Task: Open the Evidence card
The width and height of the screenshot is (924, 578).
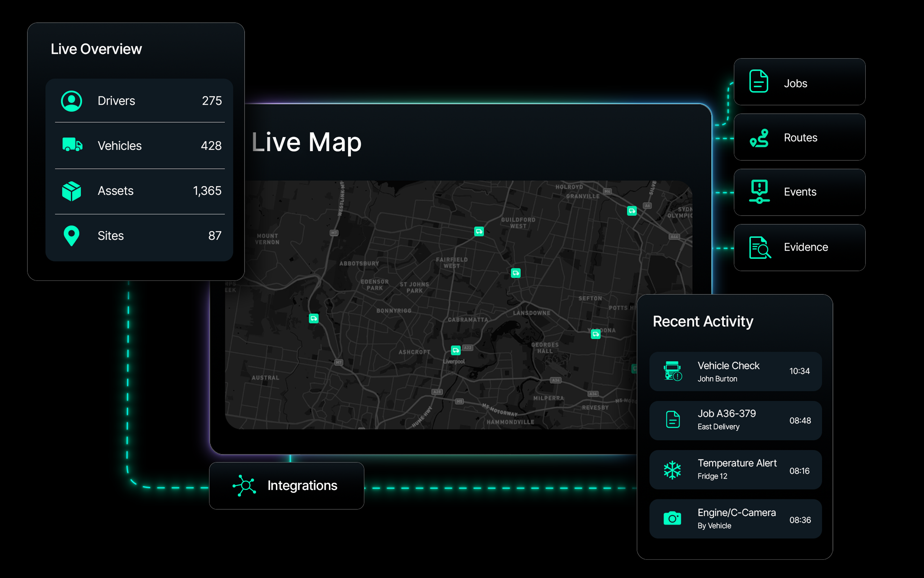Action: tap(800, 248)
